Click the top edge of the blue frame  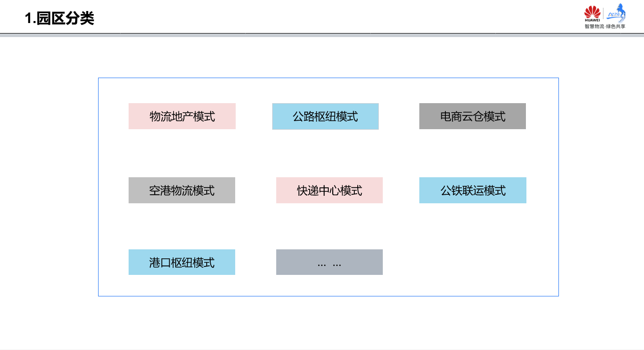coord(328,78)
